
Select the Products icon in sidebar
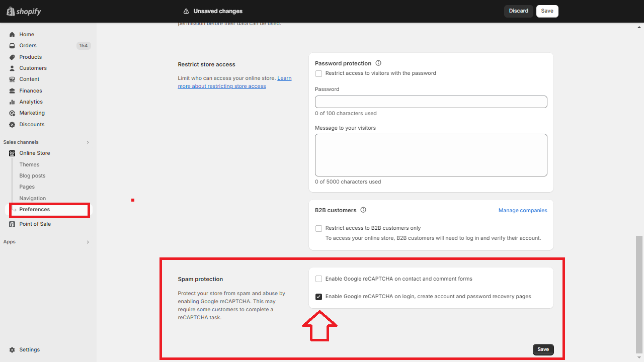(12, 57)
